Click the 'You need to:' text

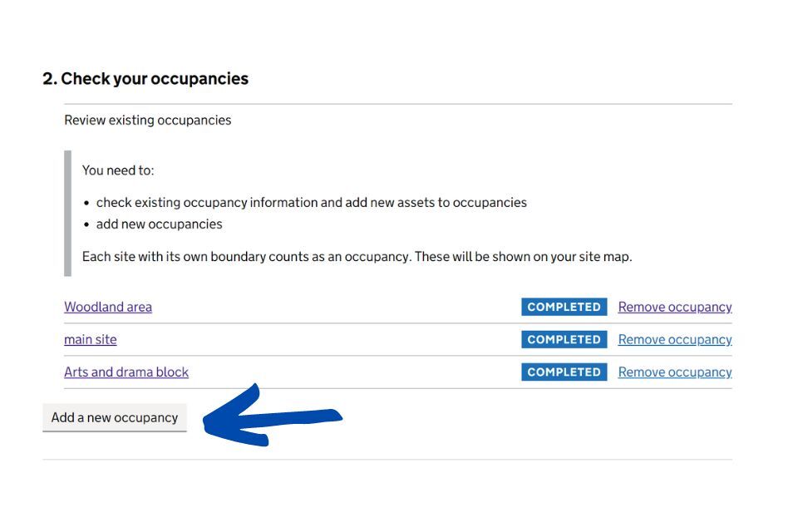pos(118,170)
